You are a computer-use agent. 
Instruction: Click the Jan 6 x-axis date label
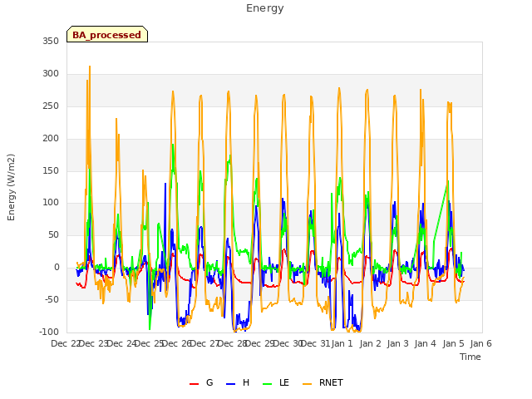click(480, 343)
